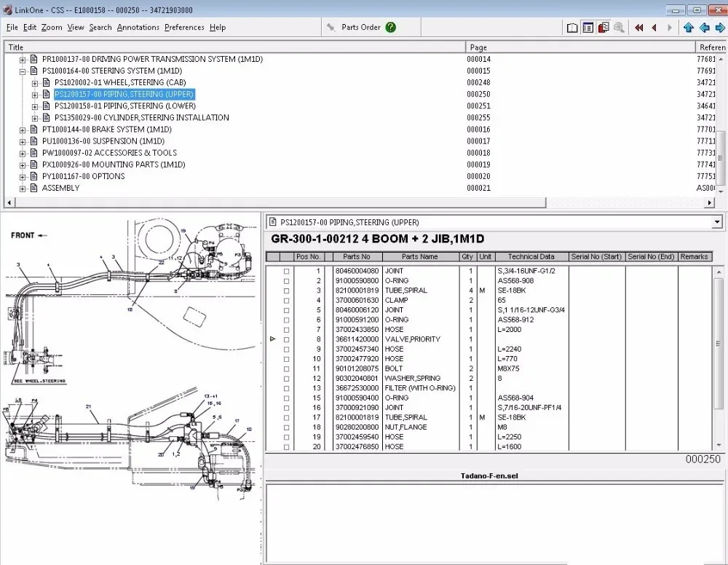Click the blue left arrow icon
The image size is (728, 565).
(x=704, y=28)
